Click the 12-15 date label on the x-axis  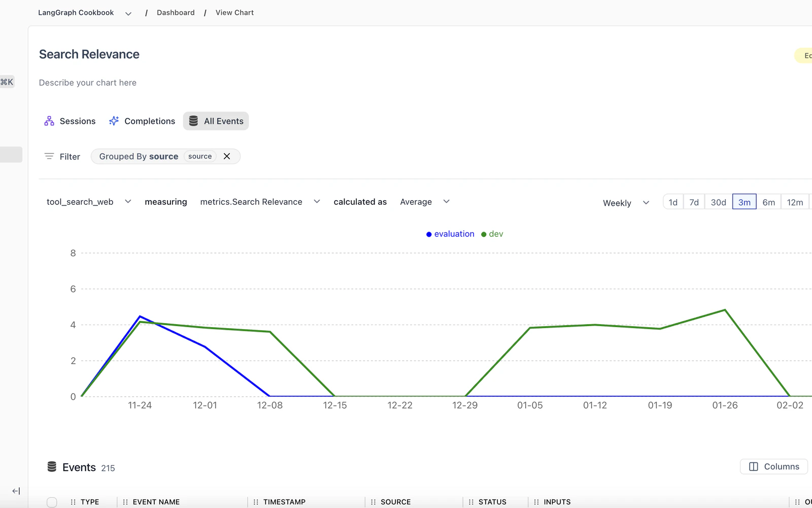(335, 405)
